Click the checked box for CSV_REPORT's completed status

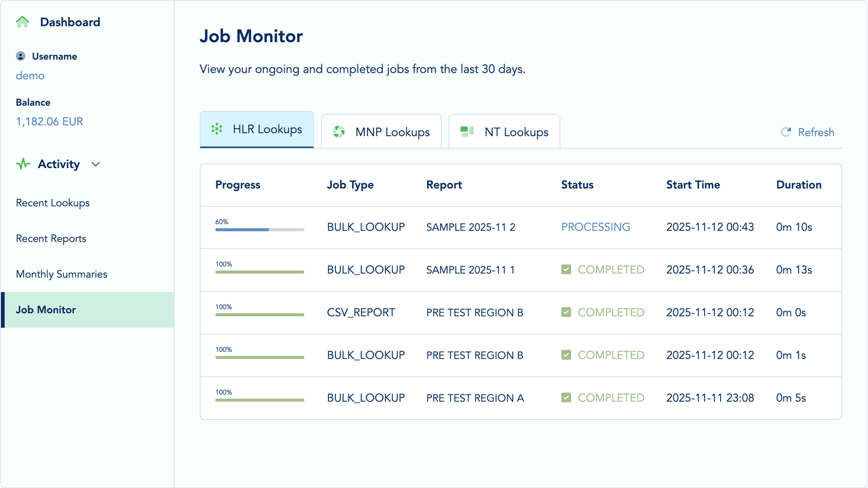(x=566, y=312)
